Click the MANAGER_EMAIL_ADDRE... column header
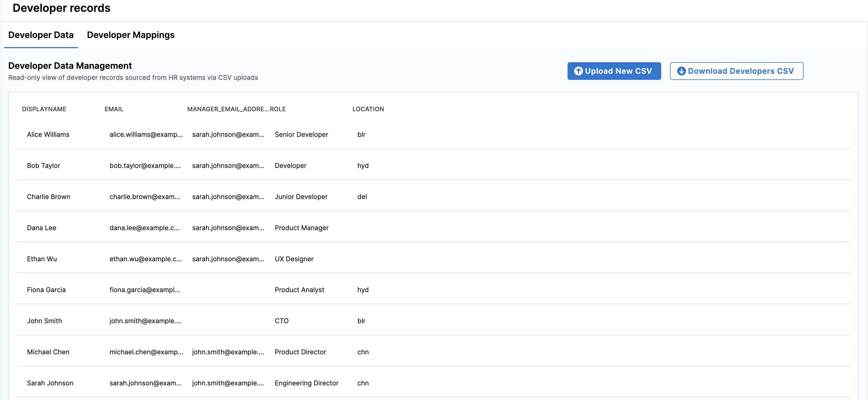The image size is (868, 400). [228, 109]
